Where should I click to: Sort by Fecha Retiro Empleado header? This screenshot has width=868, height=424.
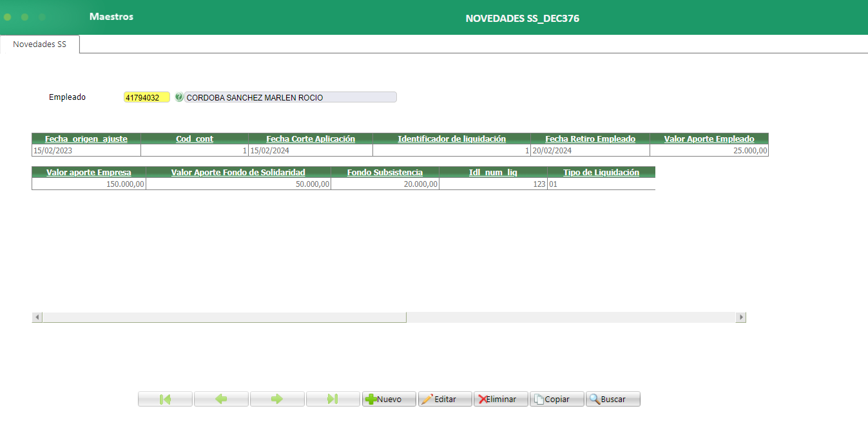[x=590, y=139]
